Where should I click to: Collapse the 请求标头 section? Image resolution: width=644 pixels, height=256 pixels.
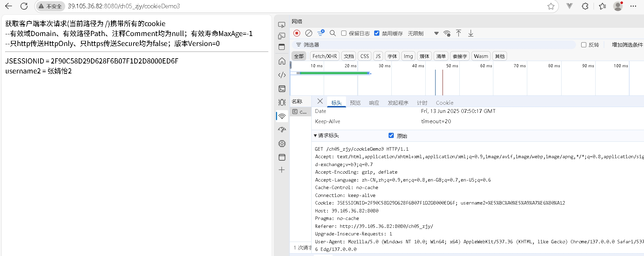click(x=315, y=136)
